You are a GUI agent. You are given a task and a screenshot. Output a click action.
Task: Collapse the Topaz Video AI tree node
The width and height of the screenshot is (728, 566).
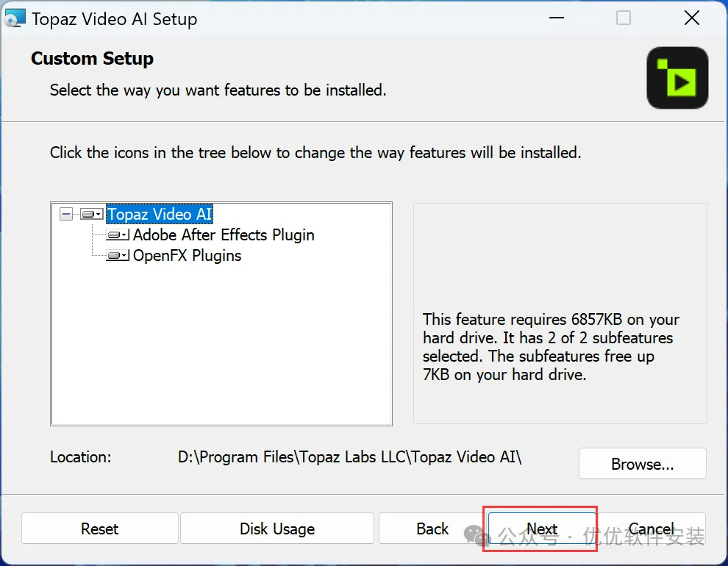pos(67,214)
